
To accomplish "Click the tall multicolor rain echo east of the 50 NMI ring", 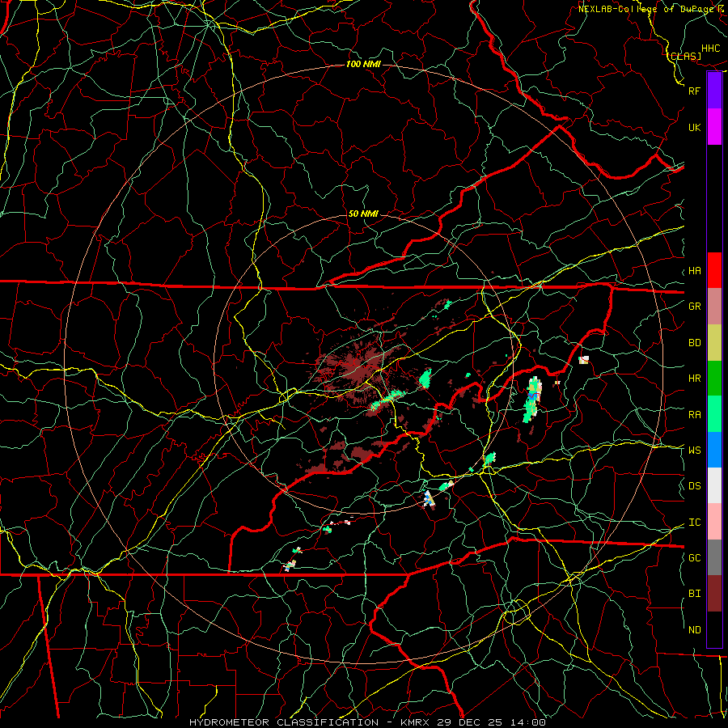I will coord(532,400).
